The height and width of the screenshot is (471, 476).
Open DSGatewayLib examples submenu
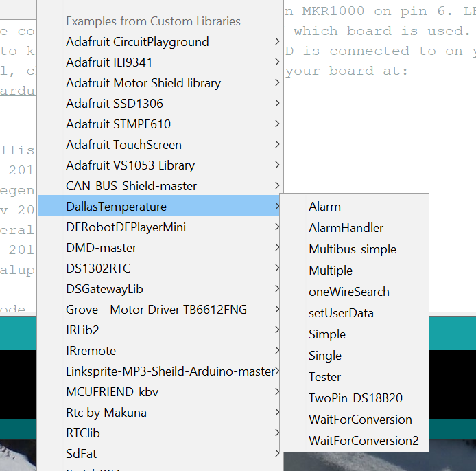tap(160, 289)
